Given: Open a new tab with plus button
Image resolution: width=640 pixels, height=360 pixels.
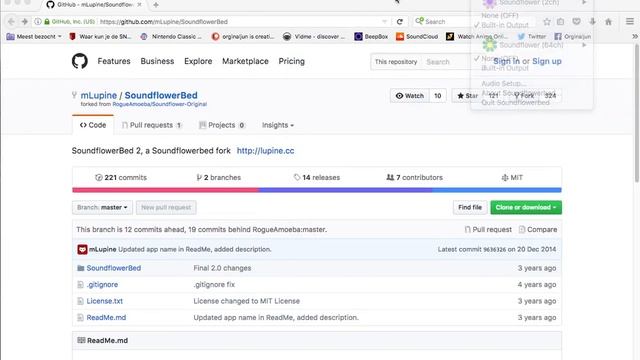Looking at the screenshot, I should pyautogui.click(x=156, y=5).
